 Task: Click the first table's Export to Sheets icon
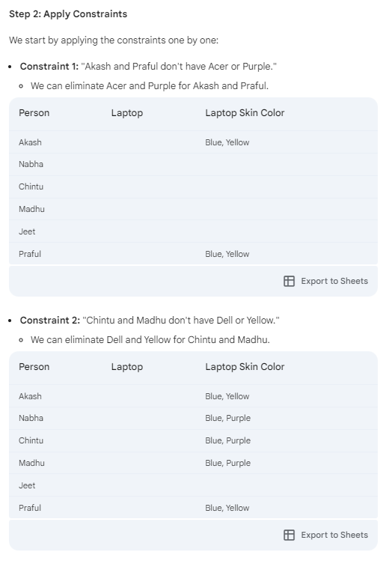(289, 281)
